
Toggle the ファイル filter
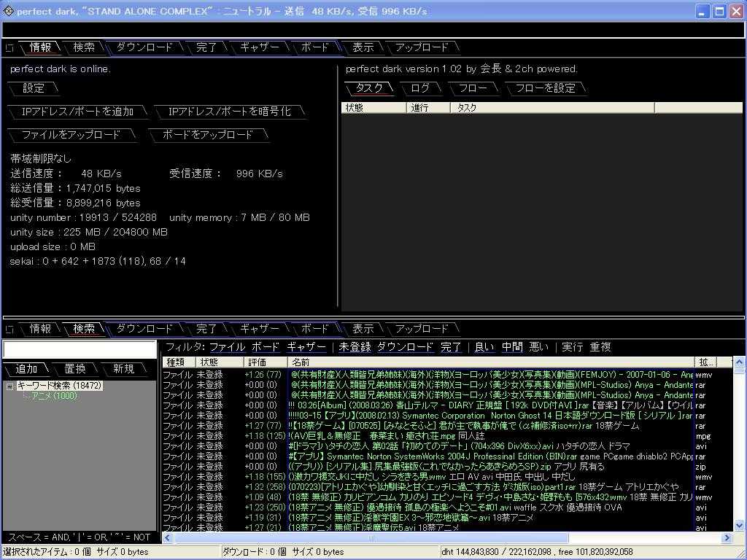point(228,347)
